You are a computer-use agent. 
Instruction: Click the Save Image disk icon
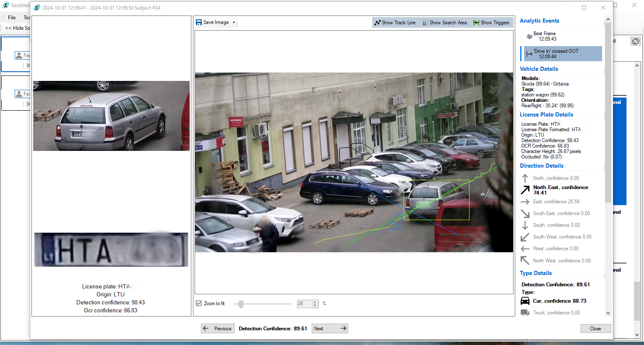199,23
